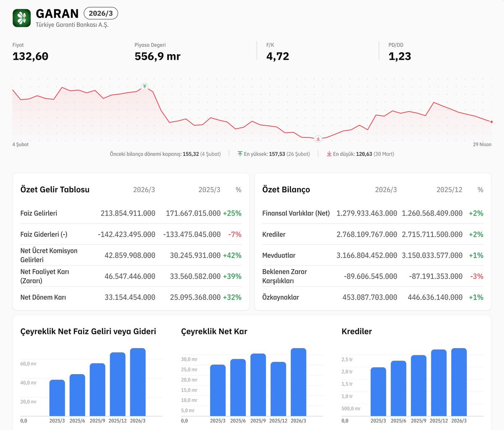Click the 60,0 mr axis label
The width and height of the screenshot is (504, 430).
pyautogui.click(x=28, y=364)
